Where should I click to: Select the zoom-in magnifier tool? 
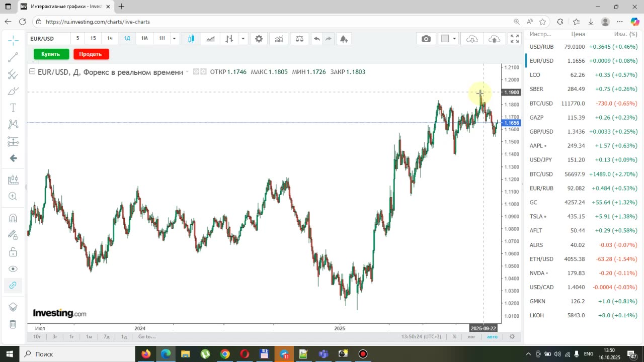point(13,197)
